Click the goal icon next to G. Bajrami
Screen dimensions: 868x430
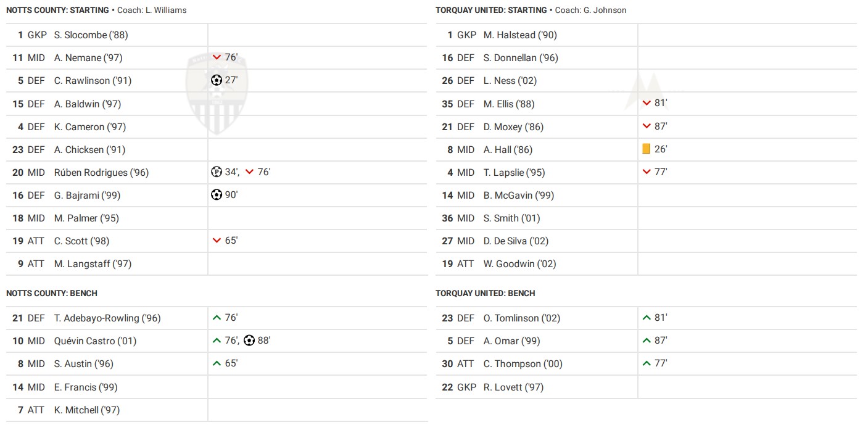pyautogui.click(x=216, y=195)
